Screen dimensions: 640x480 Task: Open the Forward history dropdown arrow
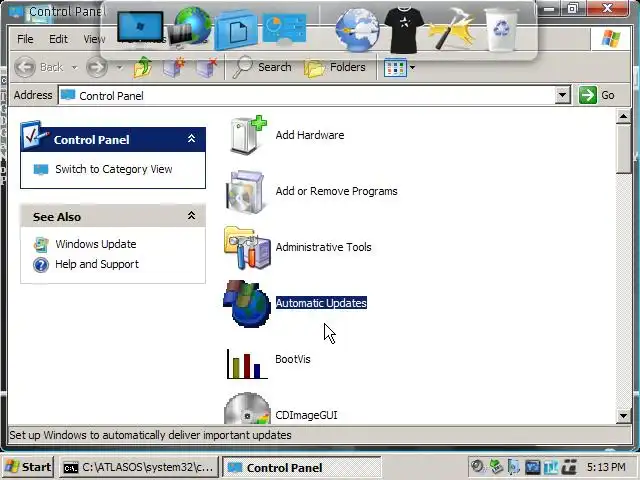pyautogui.click(x=120, y=67)
